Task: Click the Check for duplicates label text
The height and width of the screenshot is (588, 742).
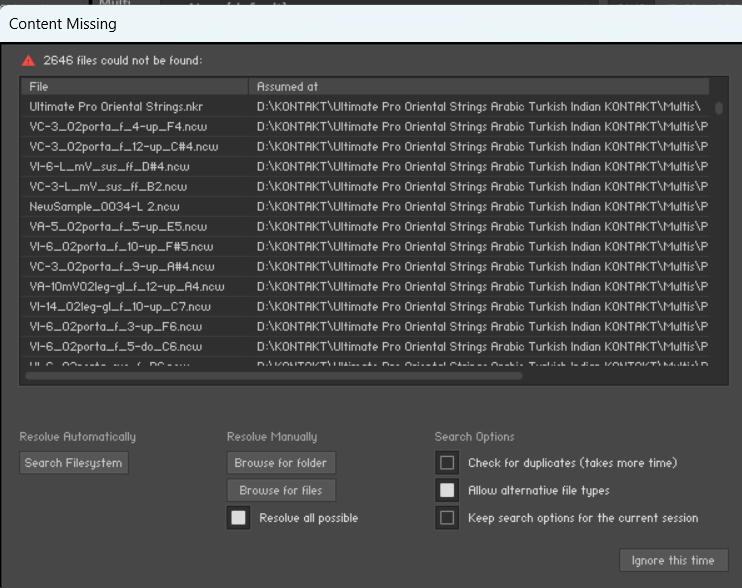Action: click(573, 463)
